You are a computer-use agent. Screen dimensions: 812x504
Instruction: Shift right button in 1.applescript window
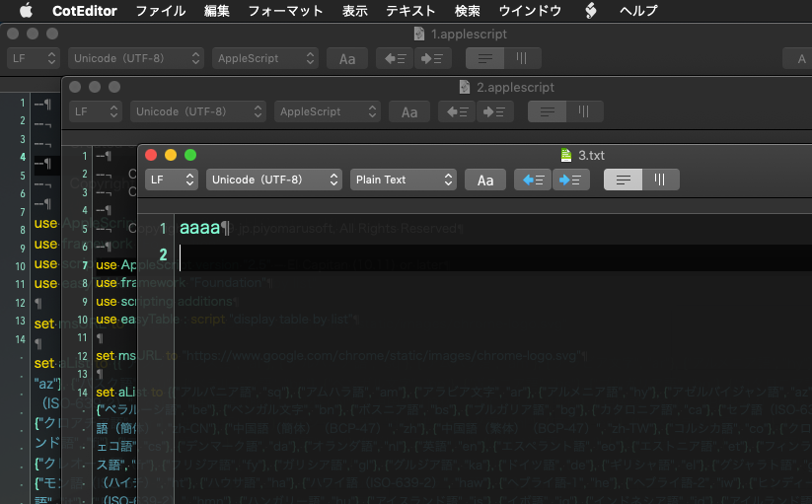pos(432,58)
